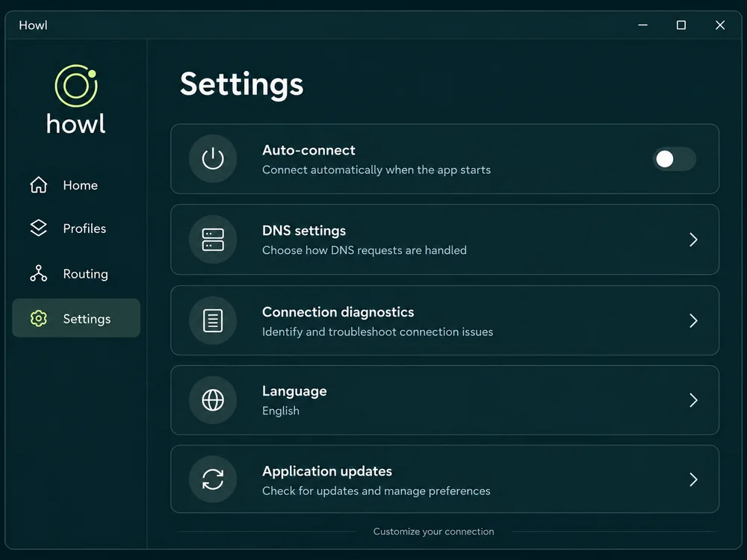Click 'Connect automatically when the app starts'

click(376, 170)
